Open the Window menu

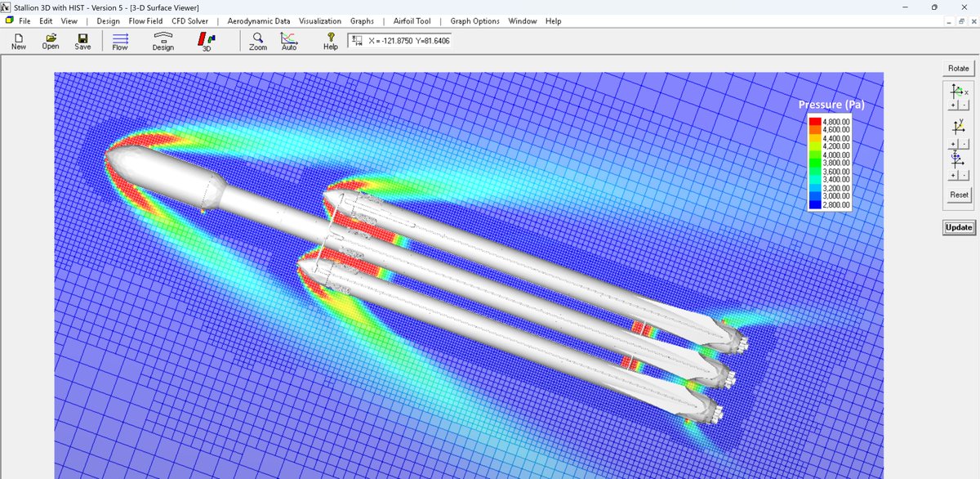click(523, 20)
